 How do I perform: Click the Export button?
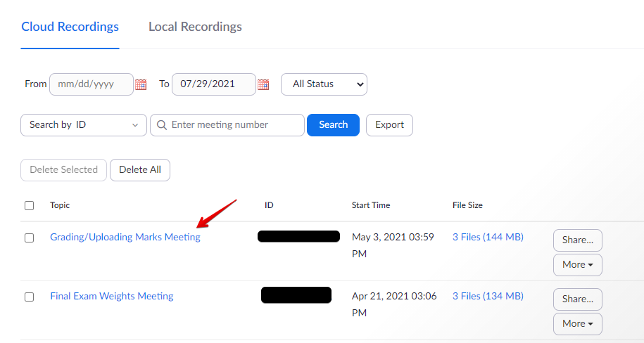389,125
